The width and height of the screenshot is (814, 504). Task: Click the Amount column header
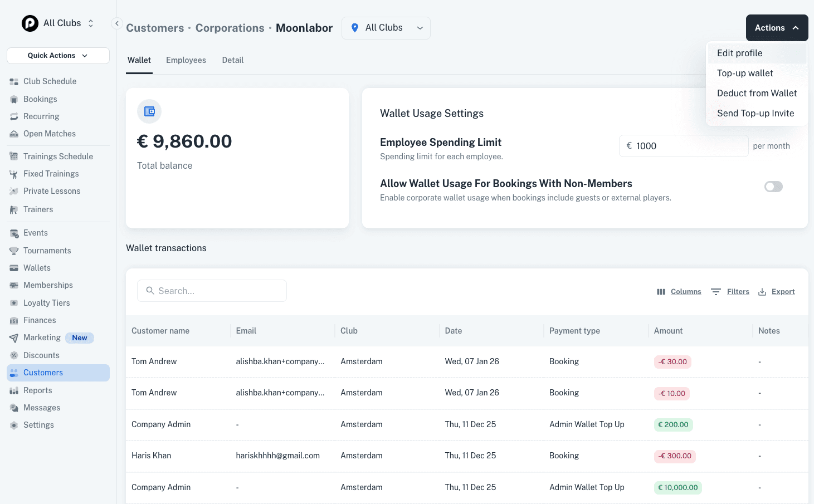(668, 331)
